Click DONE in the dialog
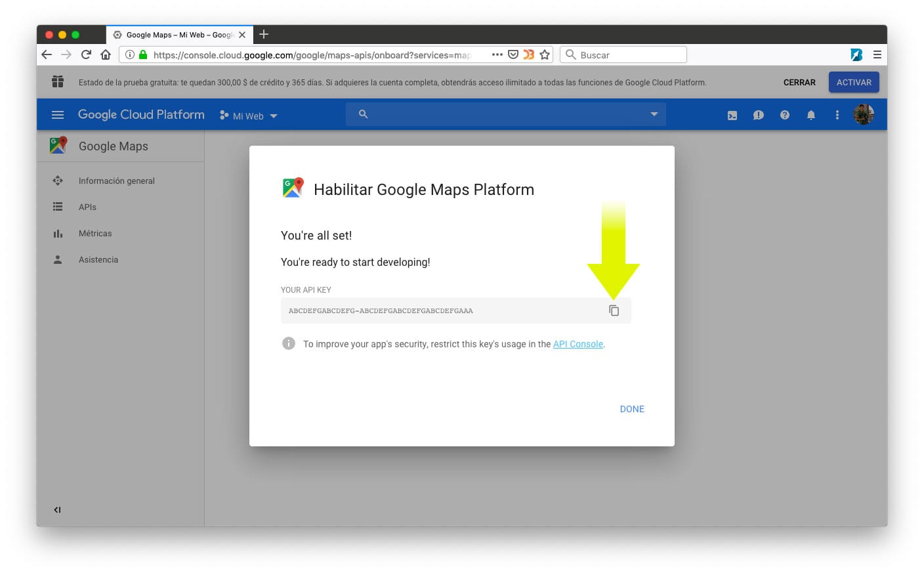Screen dimensions: 924x575 [632, 409]
